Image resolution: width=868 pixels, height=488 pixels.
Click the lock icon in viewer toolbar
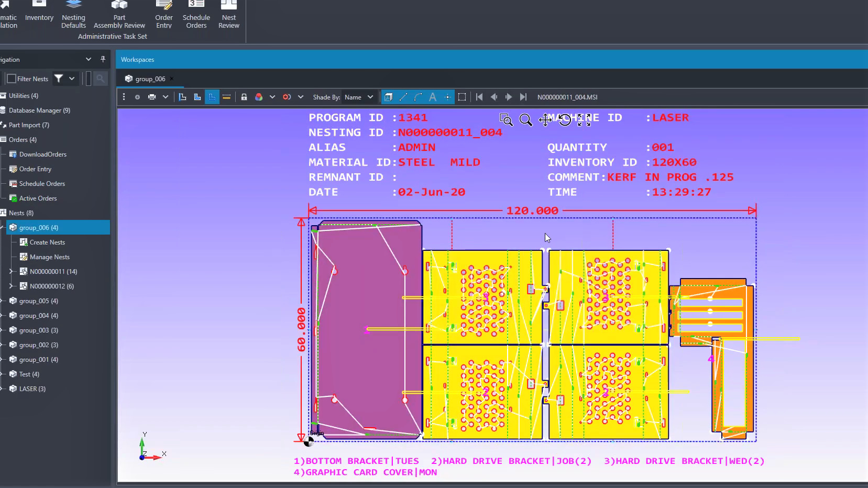(x=244, y=97)
